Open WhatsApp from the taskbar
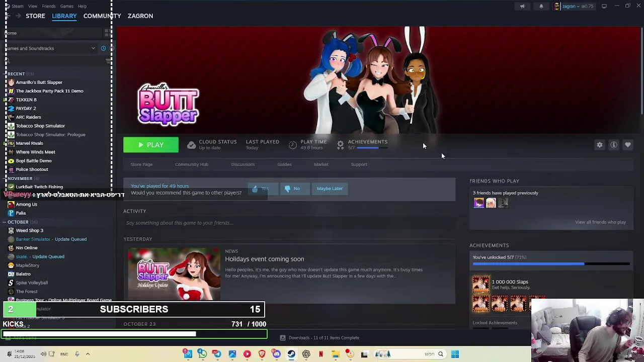 [x=202, y=354]
